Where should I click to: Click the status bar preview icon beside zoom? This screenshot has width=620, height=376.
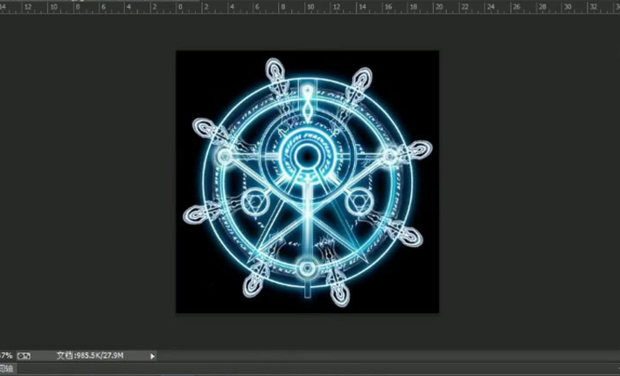pos(24,356)
